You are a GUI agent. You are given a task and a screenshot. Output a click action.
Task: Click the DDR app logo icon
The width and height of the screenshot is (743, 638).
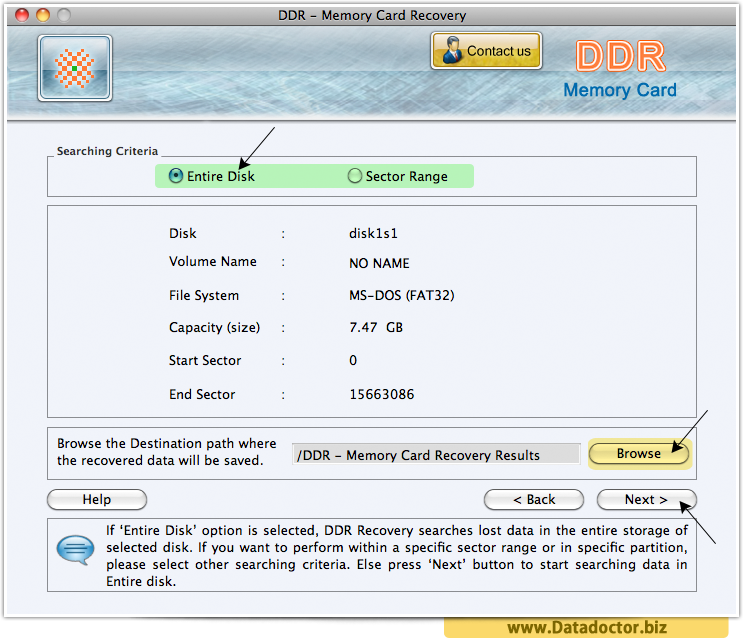coord(75,68)
